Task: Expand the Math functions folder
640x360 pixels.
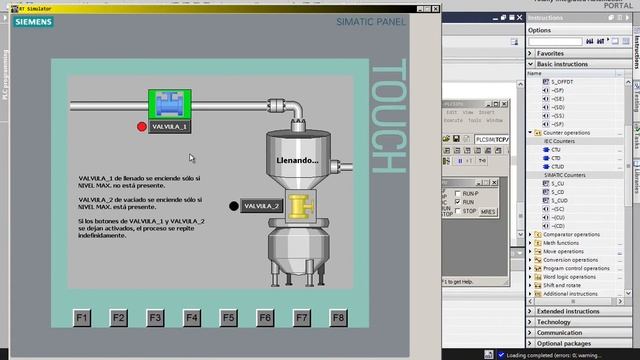Action: click(x=530, y=243)
